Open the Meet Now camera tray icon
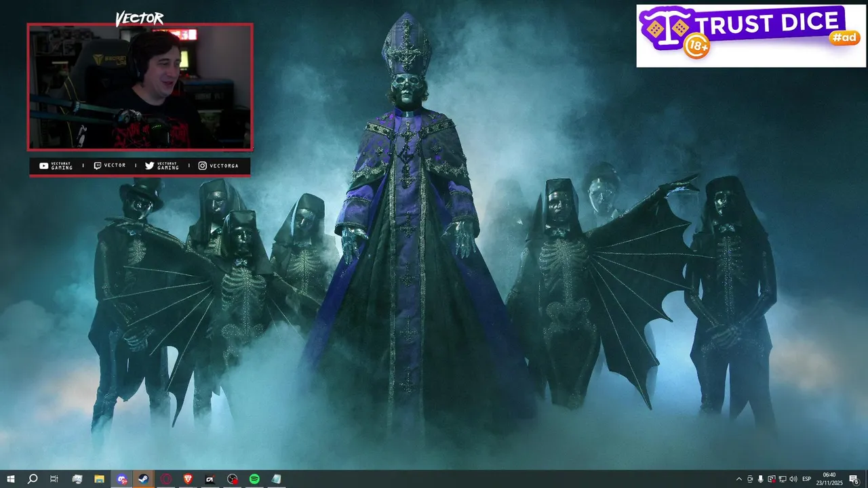The height and width of the screenshot is (488, 868). pyautogui.click(x=750, y=479)
